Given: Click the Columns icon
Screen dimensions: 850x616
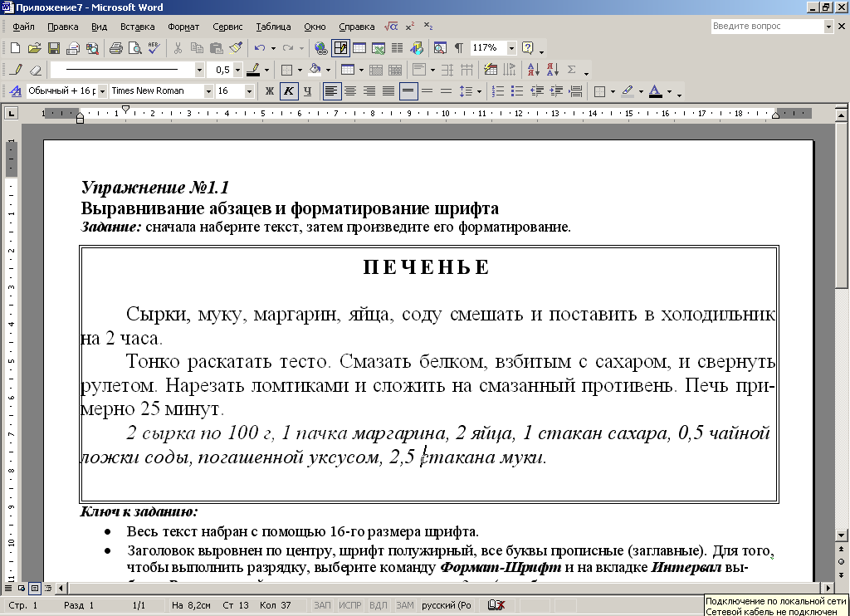Looking at the screenshot, I should tap(397, 48).
